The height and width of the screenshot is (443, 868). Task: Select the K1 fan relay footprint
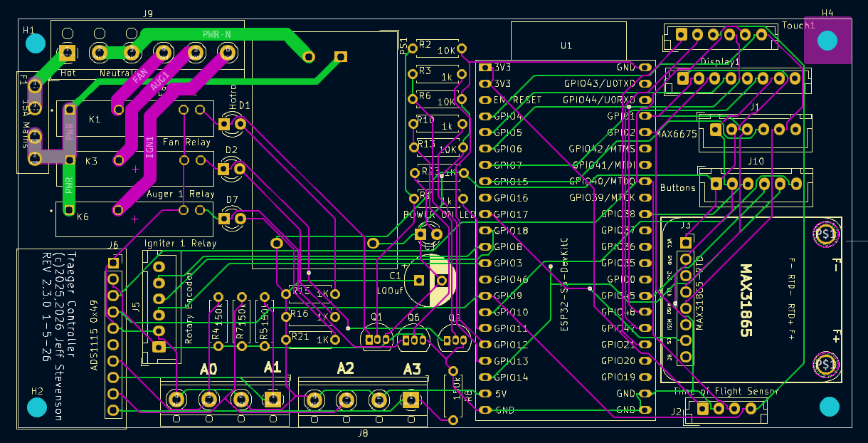(x=95, y=119)
